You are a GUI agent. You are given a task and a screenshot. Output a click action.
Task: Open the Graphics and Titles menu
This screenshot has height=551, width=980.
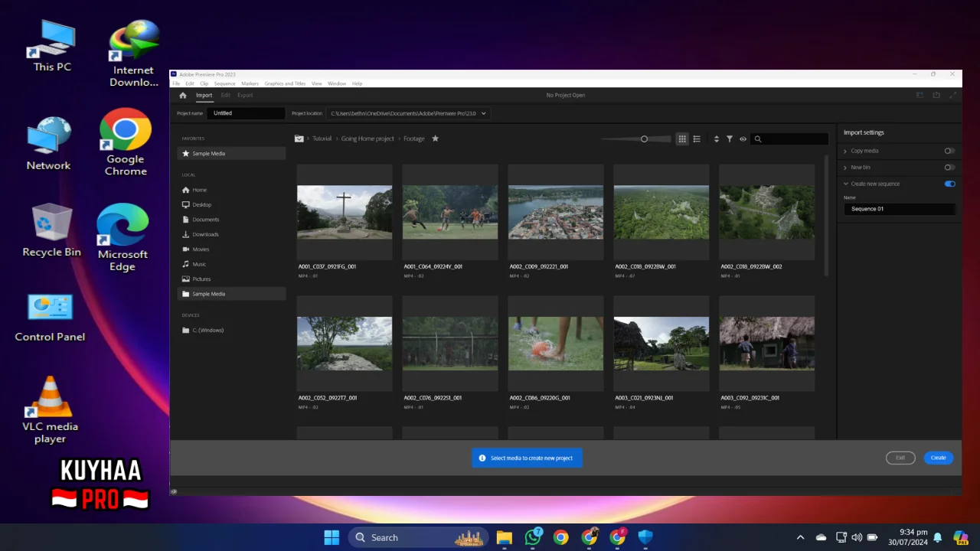tap(285, 83)
